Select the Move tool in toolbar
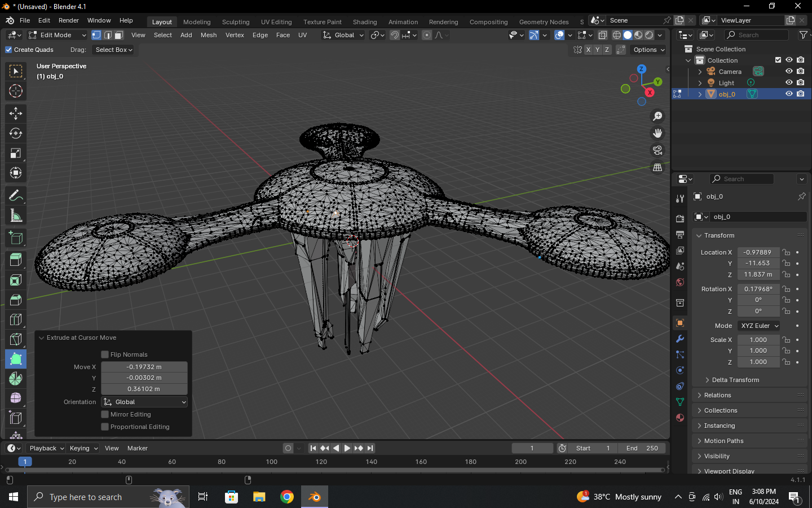 (x=16, y=113)
